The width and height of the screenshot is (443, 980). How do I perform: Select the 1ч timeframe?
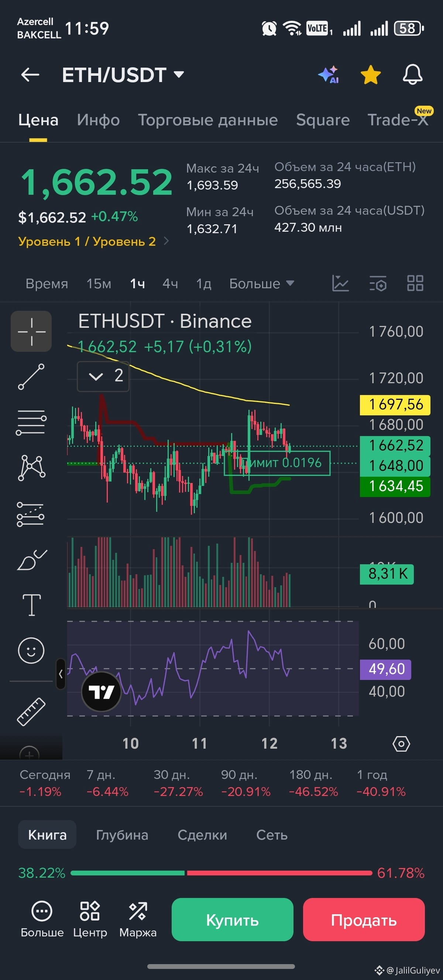click(137, 284)
